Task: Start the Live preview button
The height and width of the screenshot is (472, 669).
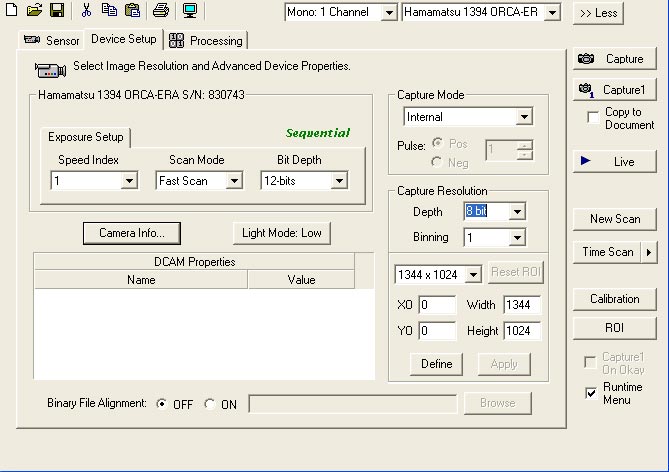Action: point(613,161)
